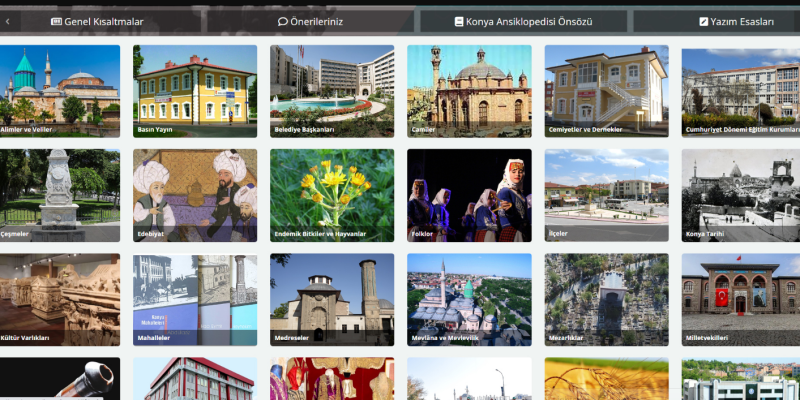This screenshot has height=400, width=800.
Task: Open the Cemiyetler ve Dernekler category
Action: point(606,90)
